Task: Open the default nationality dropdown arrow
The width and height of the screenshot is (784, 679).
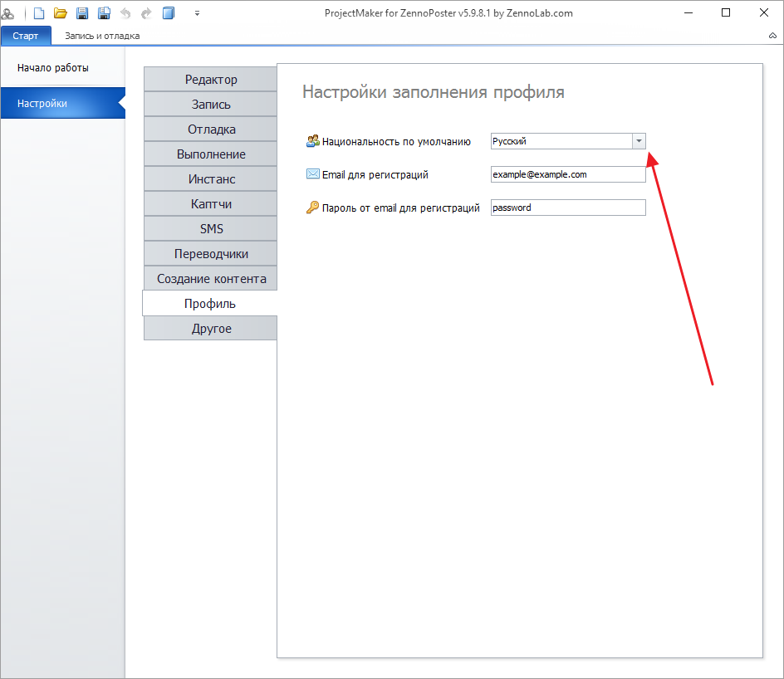Action: [x=639, y=141]
